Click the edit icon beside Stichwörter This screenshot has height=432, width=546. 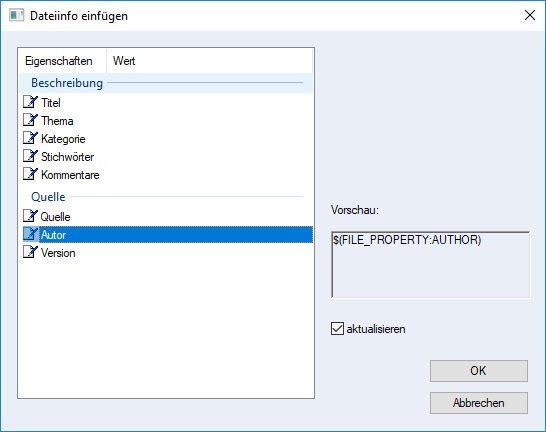(30, 156)
